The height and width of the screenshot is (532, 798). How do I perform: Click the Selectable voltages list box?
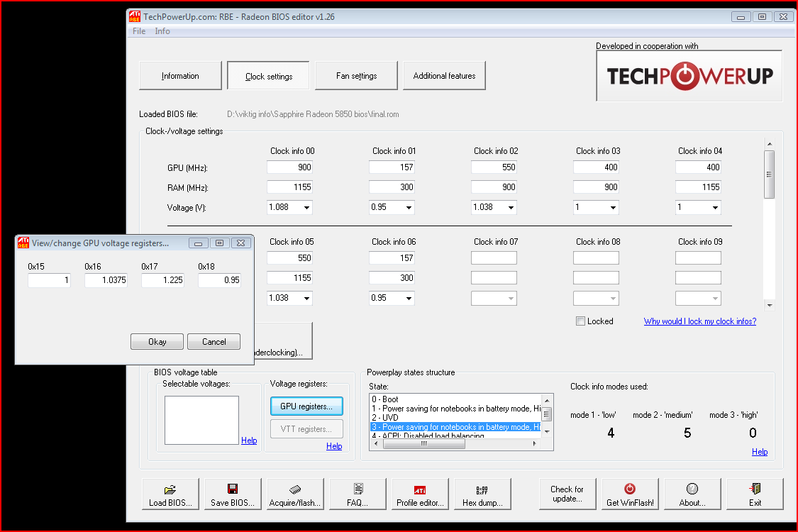coord(201,420)
